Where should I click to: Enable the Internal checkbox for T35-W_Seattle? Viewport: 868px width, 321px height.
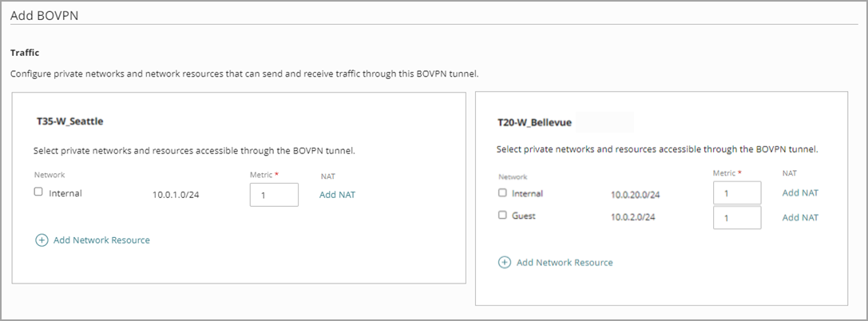click(x=38, y=192)
